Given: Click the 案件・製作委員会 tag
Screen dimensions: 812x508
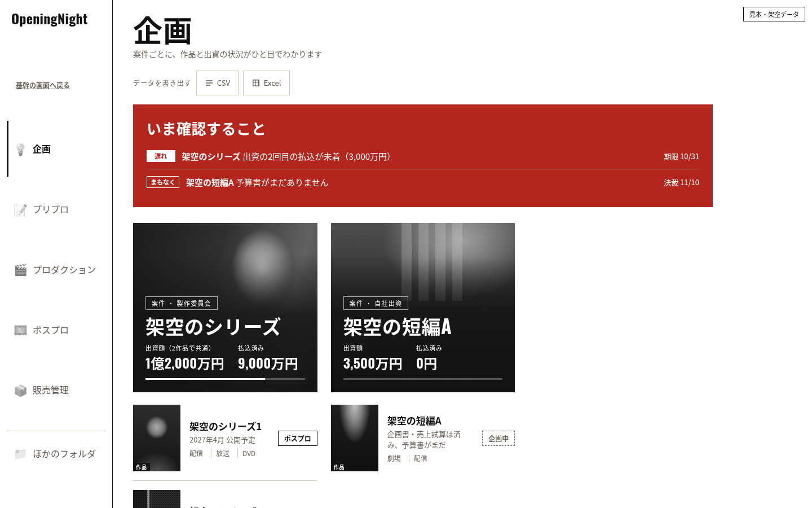Looking at the screenshot, I should (182, 303).
